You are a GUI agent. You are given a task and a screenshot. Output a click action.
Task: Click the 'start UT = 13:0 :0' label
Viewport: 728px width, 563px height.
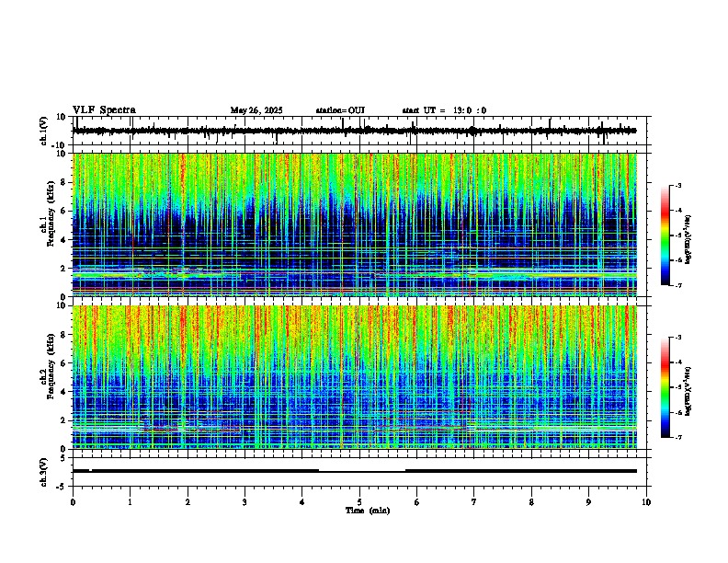tap(444, 110)
